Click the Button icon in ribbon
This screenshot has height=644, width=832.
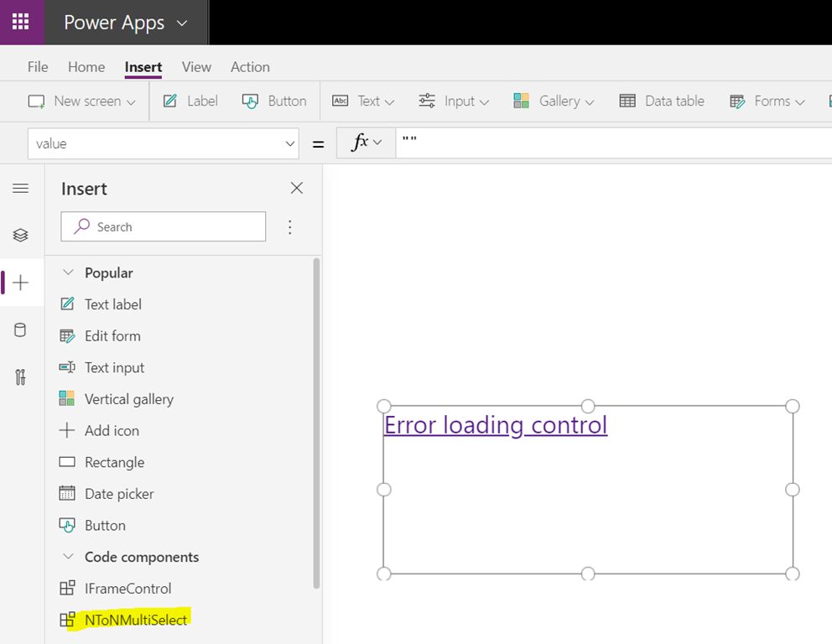tap(250, 101)
